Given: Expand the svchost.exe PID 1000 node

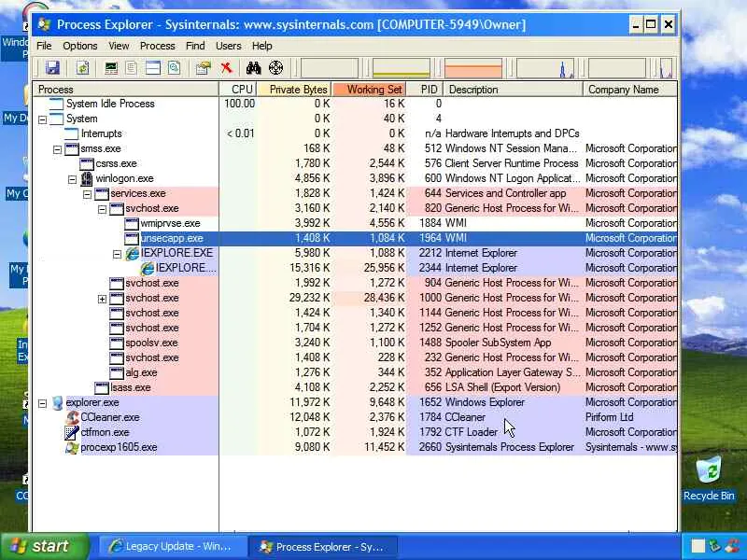Looking at the screenshot, I should tap(102, 299).
